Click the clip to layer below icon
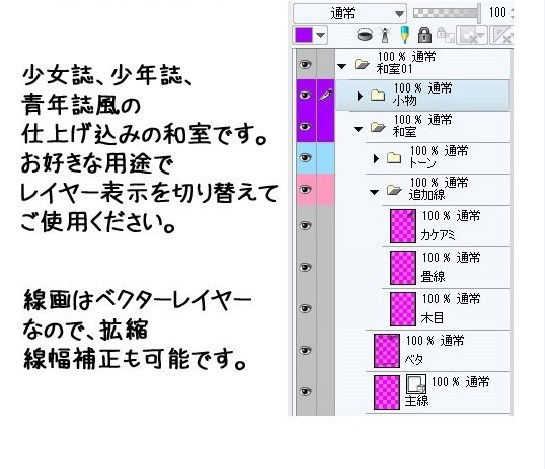The width and height of the screenshot is (545, 469). [365, 35]
